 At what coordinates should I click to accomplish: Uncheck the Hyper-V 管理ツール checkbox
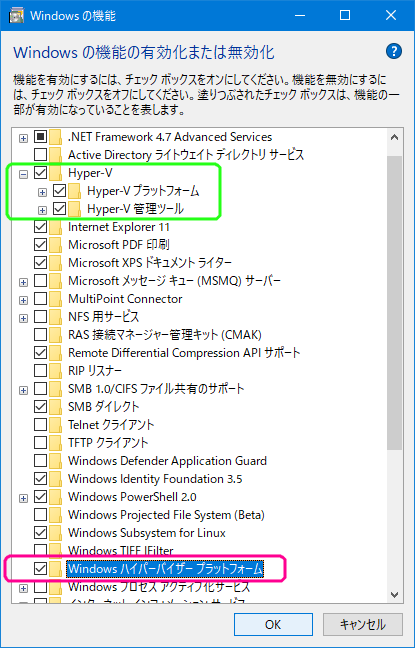pos(60,210)
